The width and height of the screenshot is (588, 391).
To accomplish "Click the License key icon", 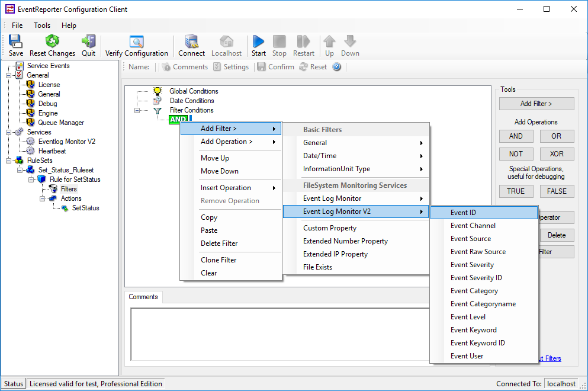I will tap(30, 85).
